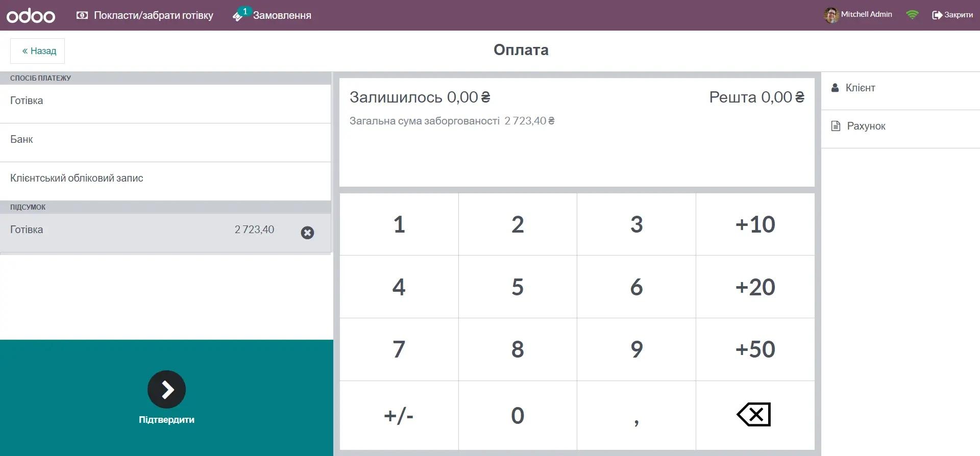Image resolution: width=980 pixels, height=456 pixels.
Task: Tap numpad key 3
Action: click(636, 224)
